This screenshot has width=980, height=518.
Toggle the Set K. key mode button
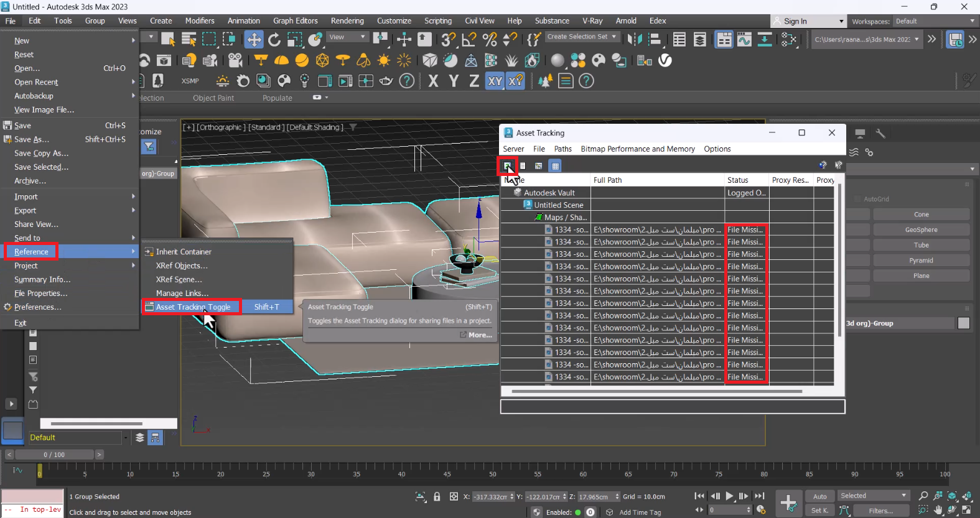coord(820,511)
